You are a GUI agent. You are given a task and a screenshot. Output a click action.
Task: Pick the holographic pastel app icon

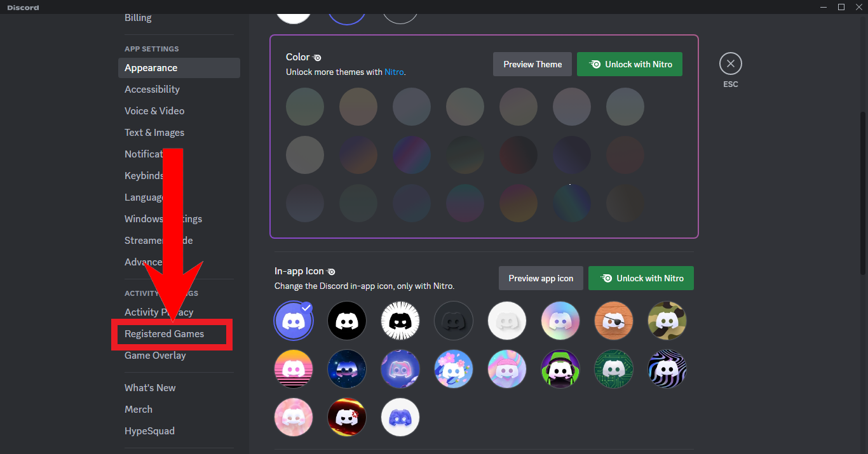pos(560,321)
